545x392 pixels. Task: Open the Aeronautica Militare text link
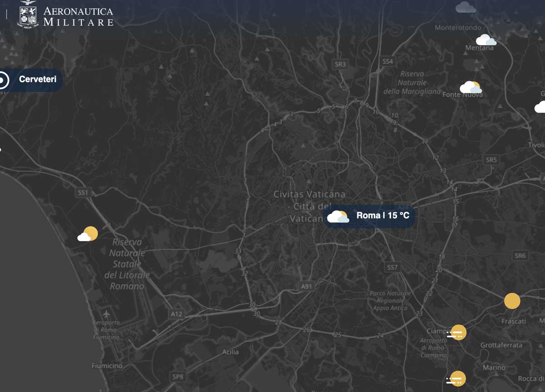pyautogui.click(x=78, y=16)
